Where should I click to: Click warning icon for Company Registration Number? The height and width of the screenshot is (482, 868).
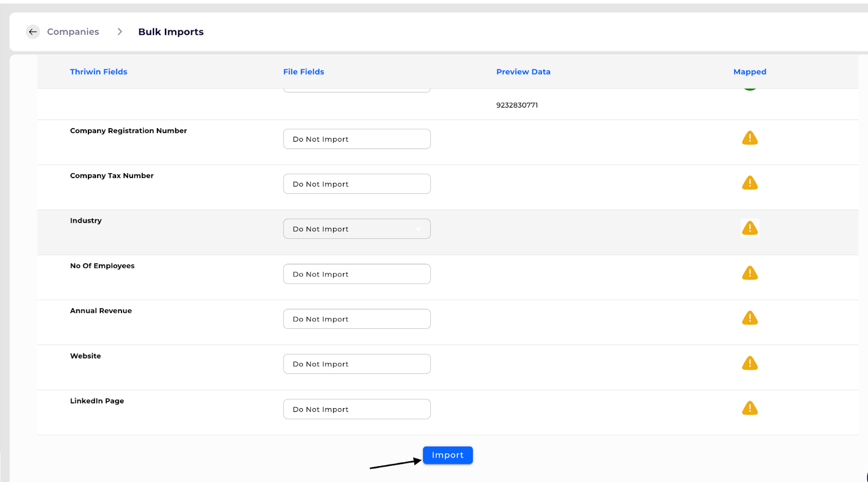pyautogui.click(x=750, y=138)
